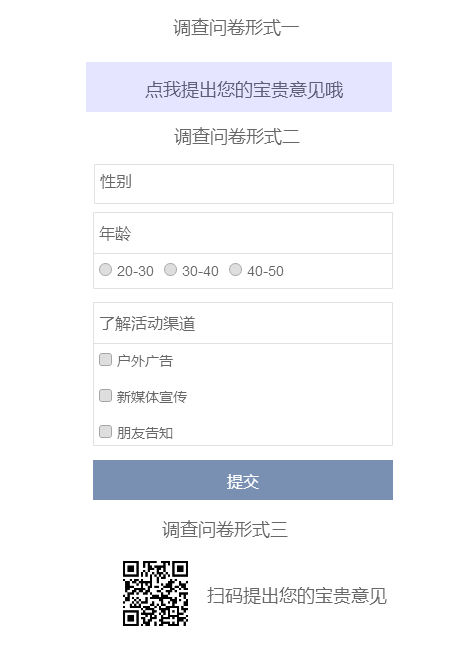475x650 pixels.
Task: Click the 提交 submit button
Action: coord(243,480)
